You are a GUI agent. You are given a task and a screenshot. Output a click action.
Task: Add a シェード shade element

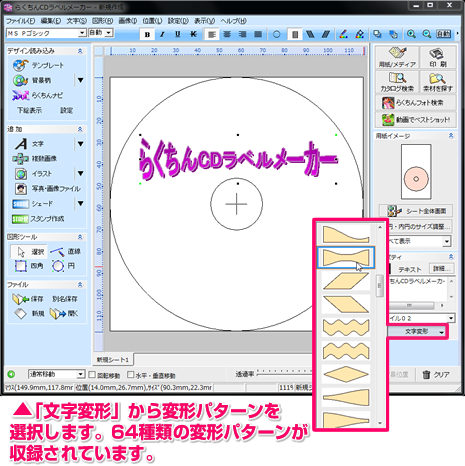point(33,204)
